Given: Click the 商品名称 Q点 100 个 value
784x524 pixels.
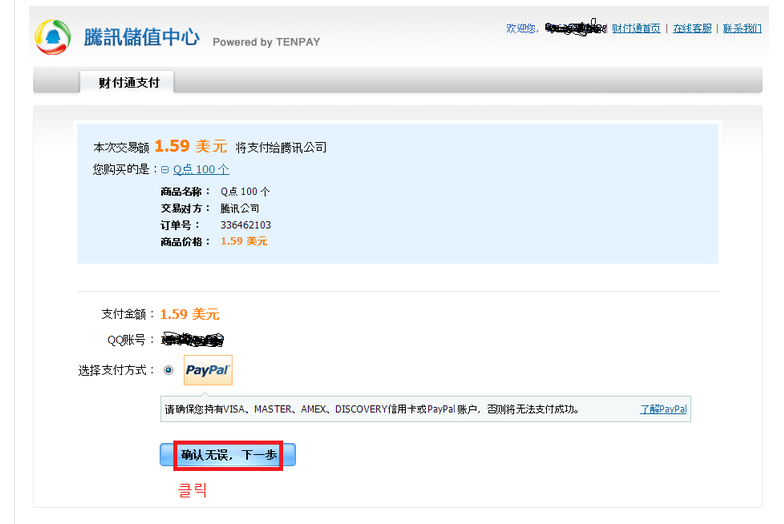Looking at the screenshot, I should point(245,192).
